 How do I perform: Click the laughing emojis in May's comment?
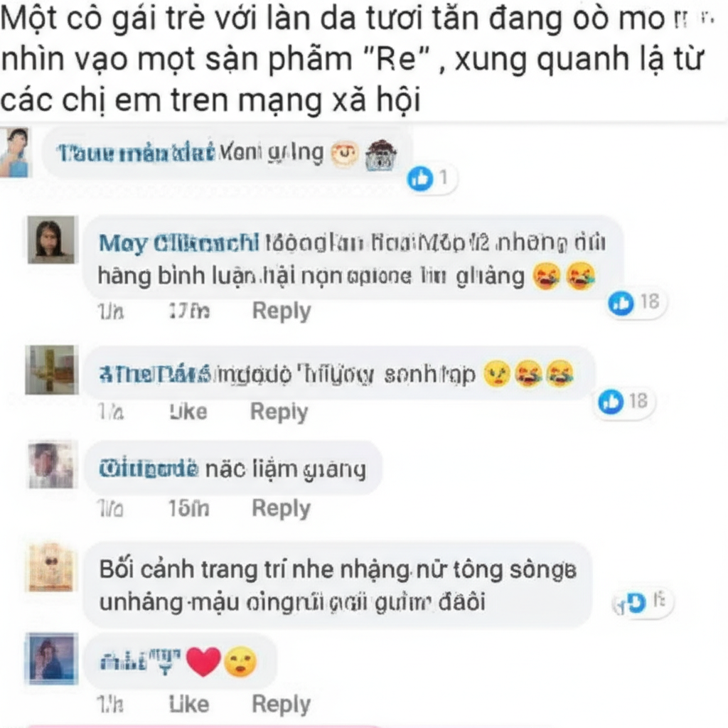click(564, 276)
